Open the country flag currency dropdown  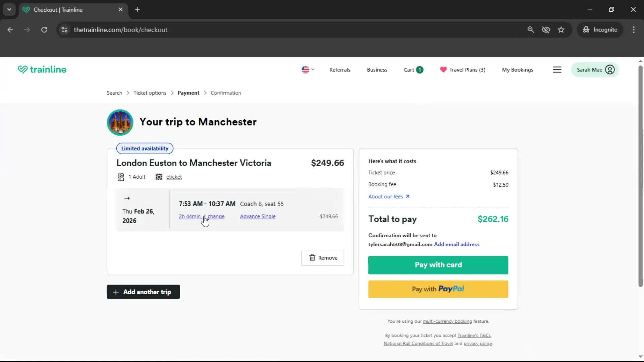(x=308, y=70)
